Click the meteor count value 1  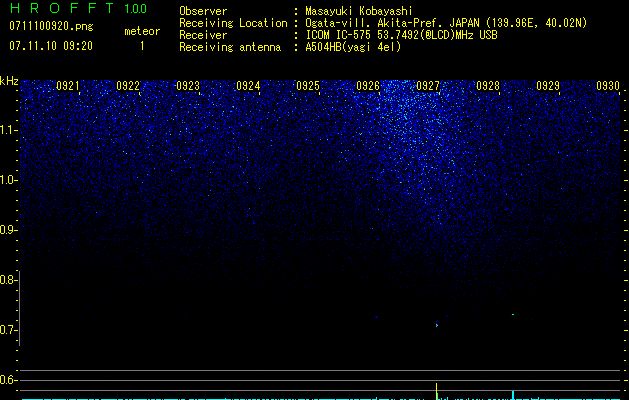click(x=142, y=46)
